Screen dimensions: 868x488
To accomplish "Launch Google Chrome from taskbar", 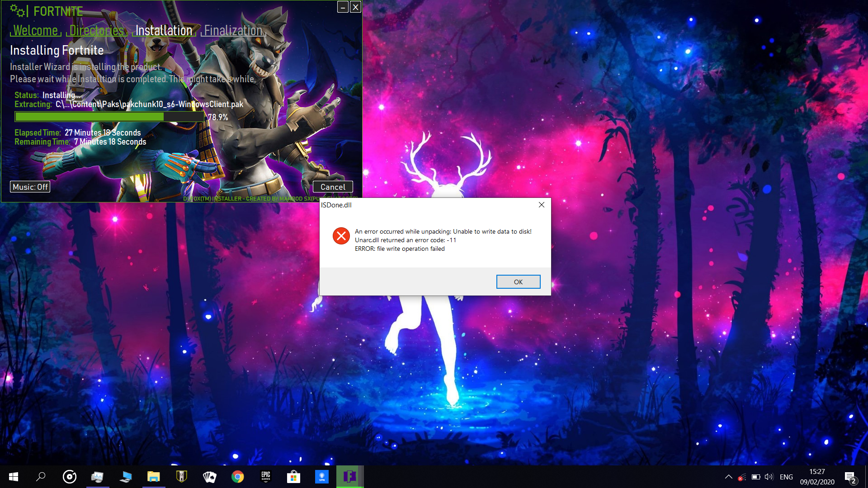I will point(238,477).
